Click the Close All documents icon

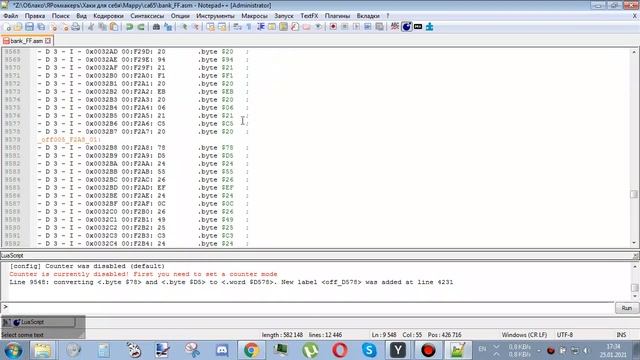pos(64,27)
